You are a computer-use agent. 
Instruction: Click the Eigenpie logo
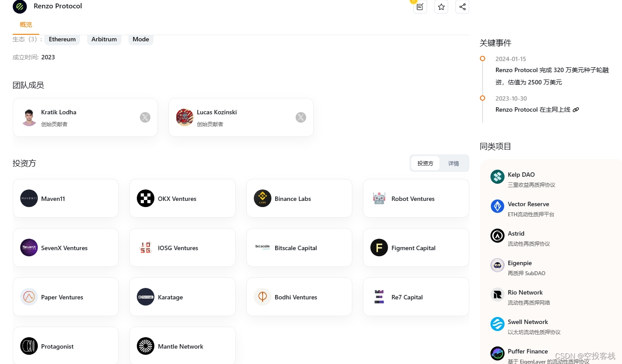pyautogui.click(x=498, y=265)
